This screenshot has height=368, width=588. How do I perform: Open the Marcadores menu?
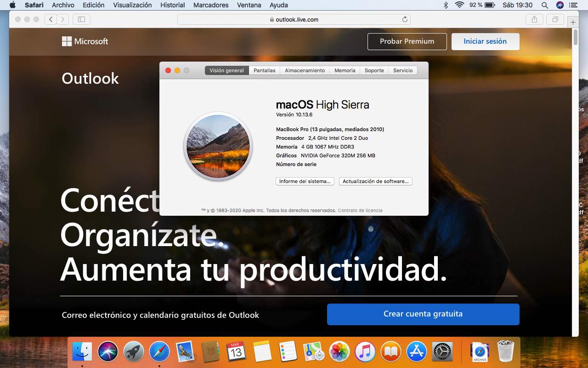tap(211, 5)
